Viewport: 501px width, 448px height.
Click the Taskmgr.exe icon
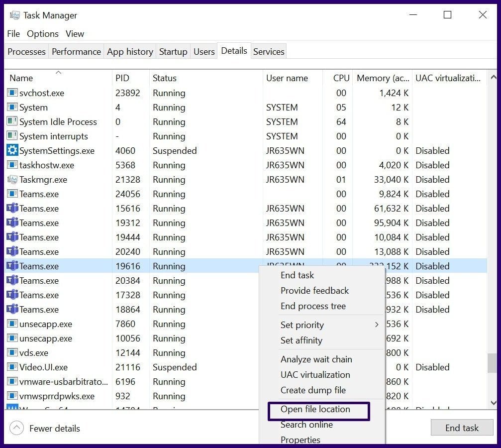point(12,179)
